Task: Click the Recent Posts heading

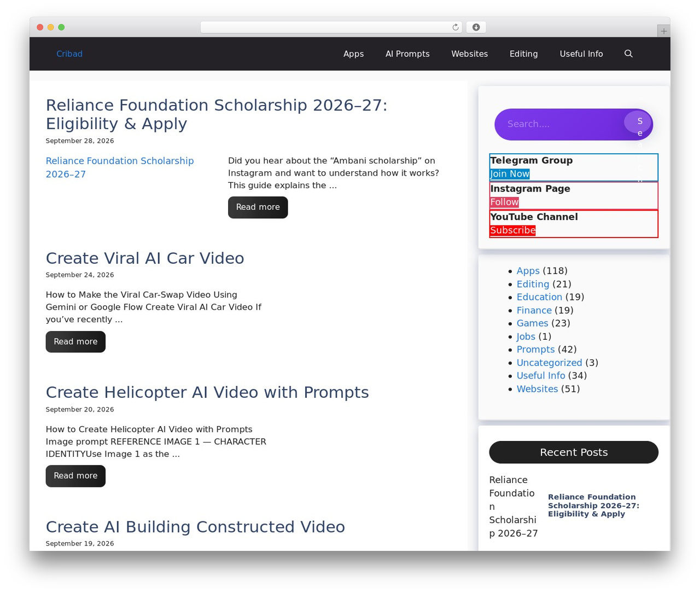Action: coord(574,452)
